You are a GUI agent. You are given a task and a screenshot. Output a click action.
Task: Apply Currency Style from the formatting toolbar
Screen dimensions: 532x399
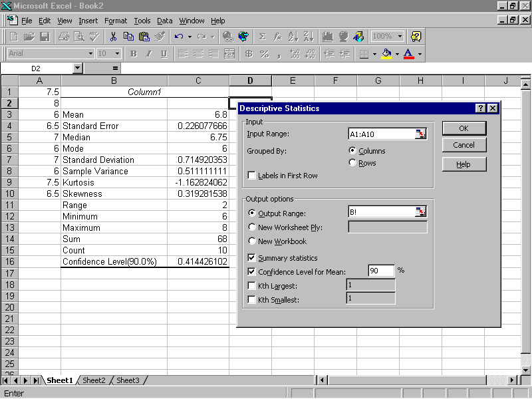pos(249,54)
